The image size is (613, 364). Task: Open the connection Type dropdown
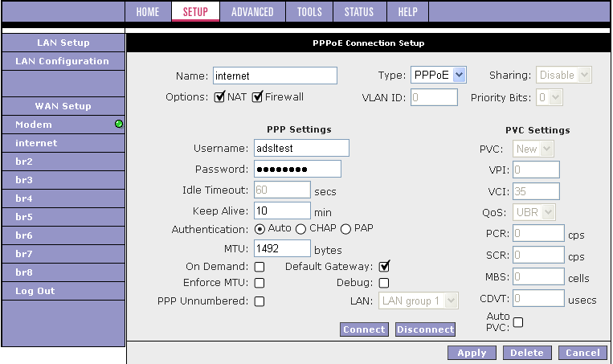pos(438,75)
